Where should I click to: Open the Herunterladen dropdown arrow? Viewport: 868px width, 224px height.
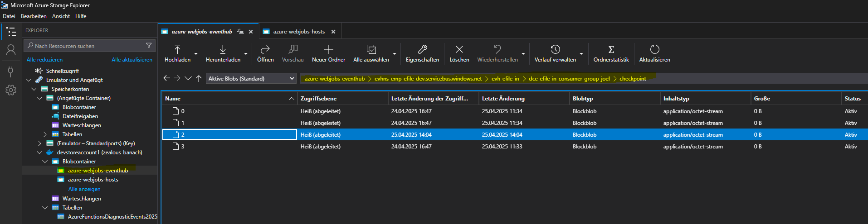click(x=246, y=54)
